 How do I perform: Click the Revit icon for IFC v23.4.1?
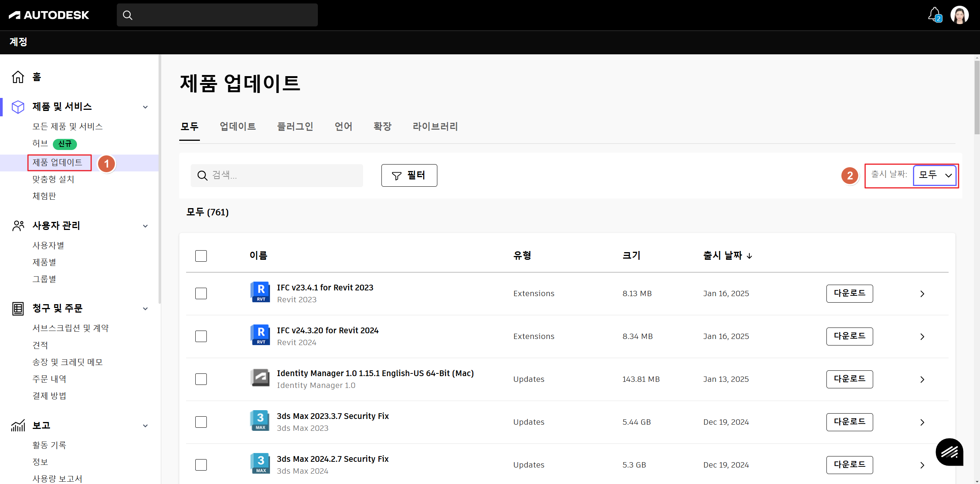260,292
